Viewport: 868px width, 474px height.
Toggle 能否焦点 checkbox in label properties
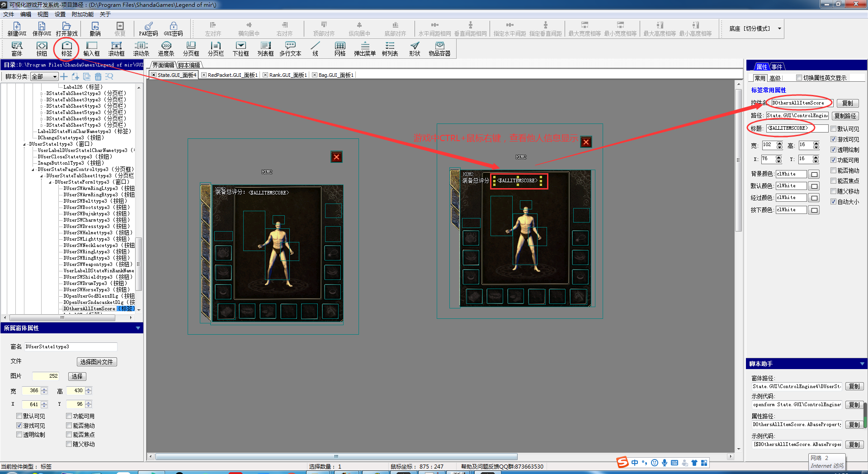tap(833, 181)
